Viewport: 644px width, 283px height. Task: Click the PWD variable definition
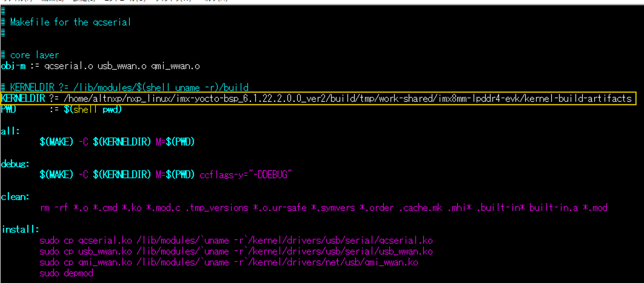point(8,109)
